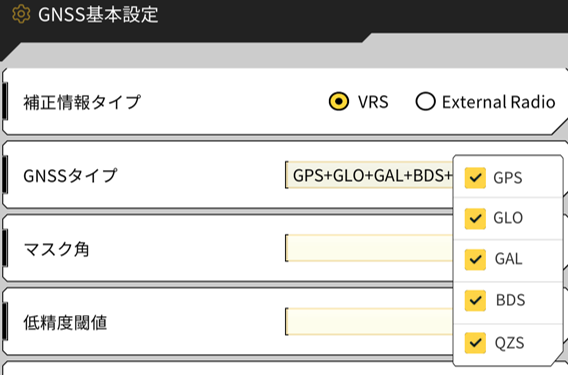
Task: Choose the External Radio radio button
Action: click(425, 101)
